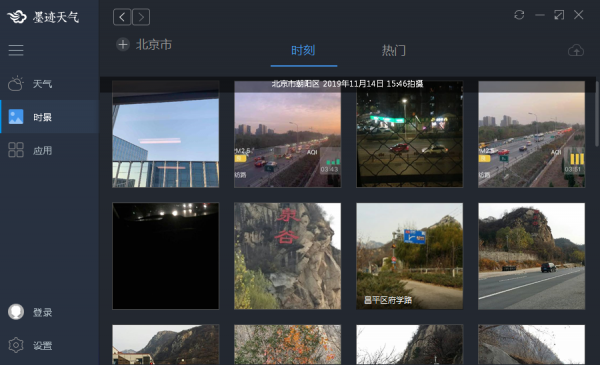Click the 登录 login avatar

[16, 312]
